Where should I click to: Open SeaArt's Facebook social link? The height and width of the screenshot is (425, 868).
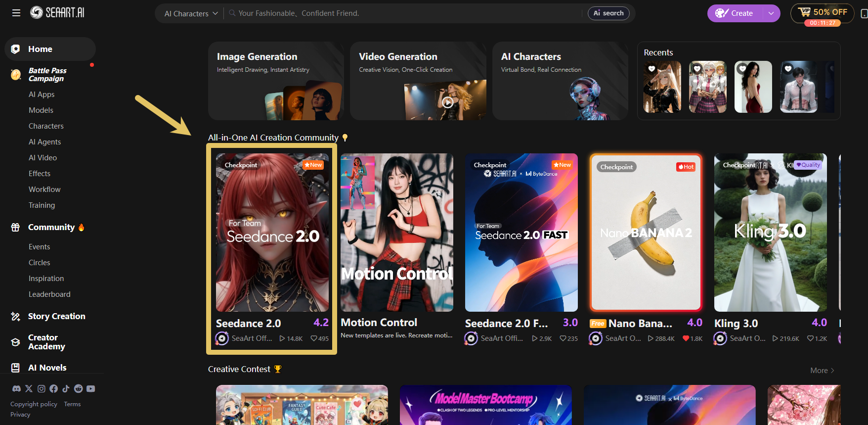tap(53, 389)
